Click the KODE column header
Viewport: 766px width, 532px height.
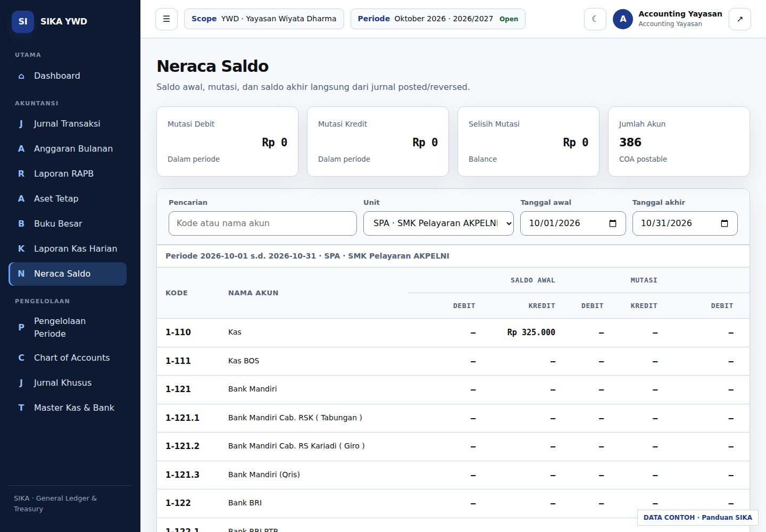[177, 293]
